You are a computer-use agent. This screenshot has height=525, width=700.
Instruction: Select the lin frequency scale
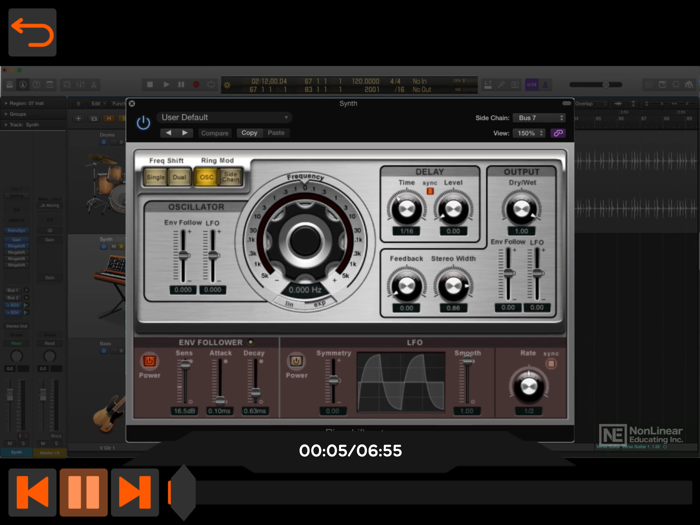click(x=289, y=304)
